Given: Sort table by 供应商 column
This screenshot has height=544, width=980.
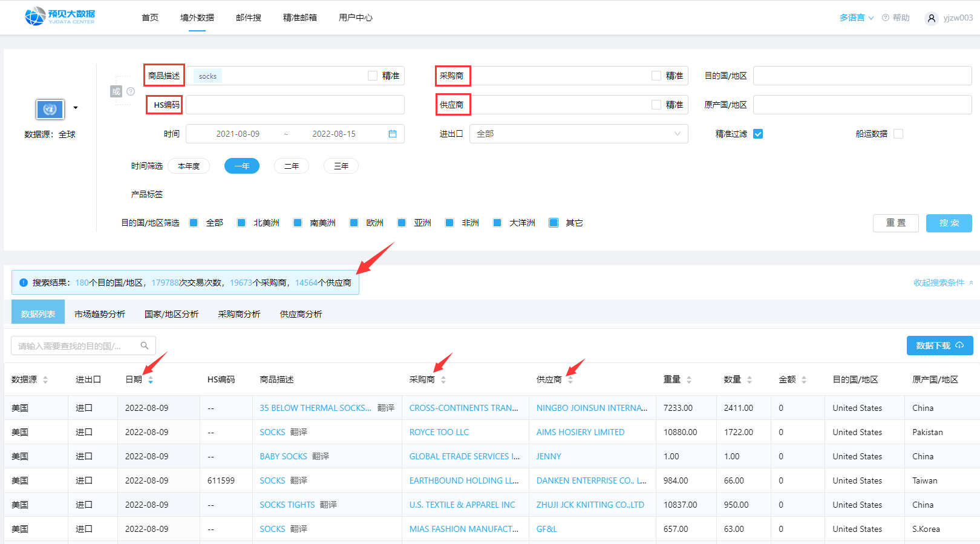Looking at the screenshot, I should 570,379.
